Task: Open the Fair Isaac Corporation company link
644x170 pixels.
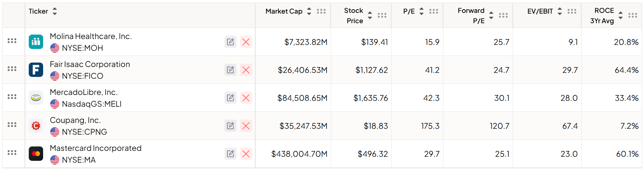Action: tap(90, 64)
